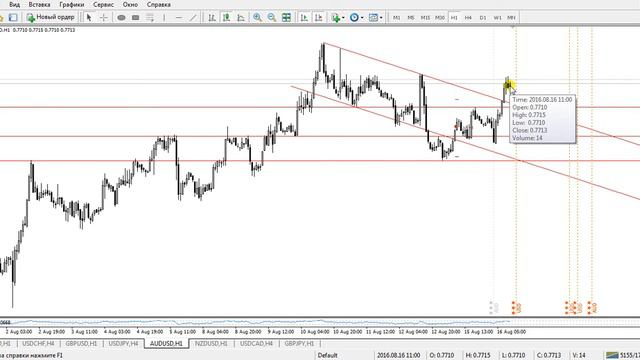
Task: Switch to W1 timeframe
Action: pyautogui.click(x=497, y=18)
